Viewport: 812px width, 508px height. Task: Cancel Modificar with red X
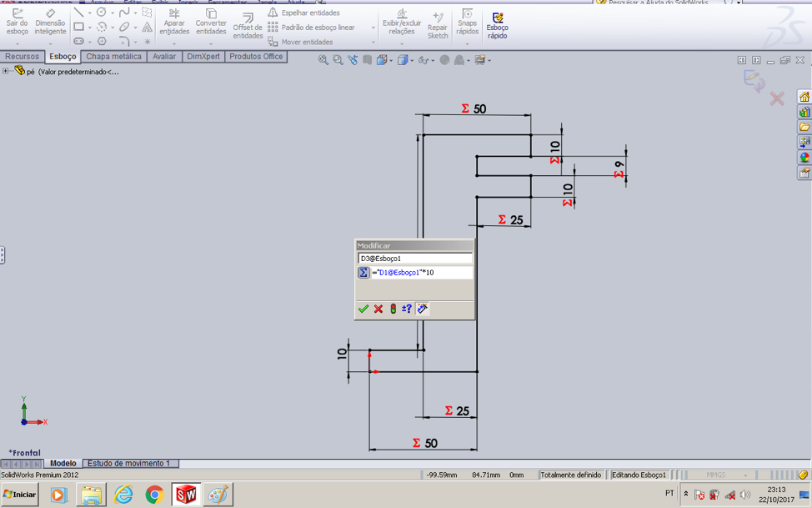[378, 309]
